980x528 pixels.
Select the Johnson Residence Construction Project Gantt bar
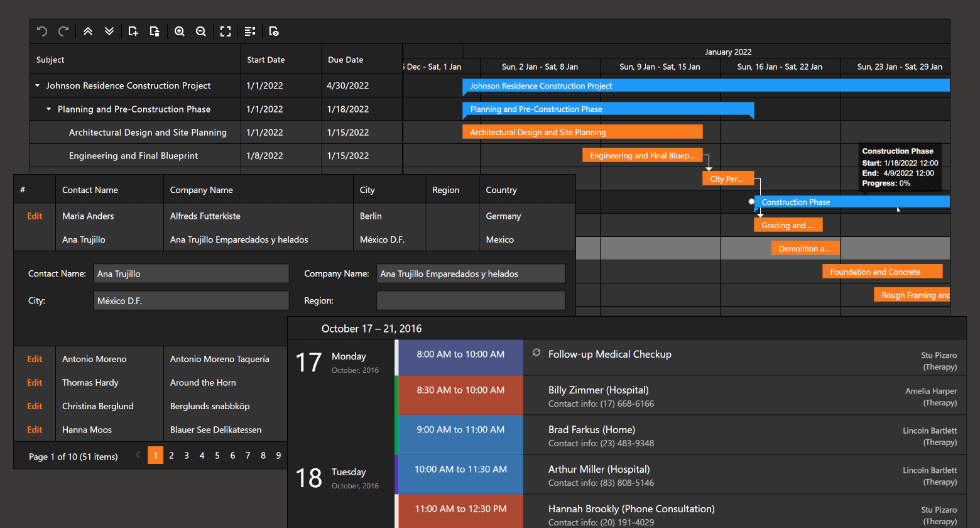706,86
